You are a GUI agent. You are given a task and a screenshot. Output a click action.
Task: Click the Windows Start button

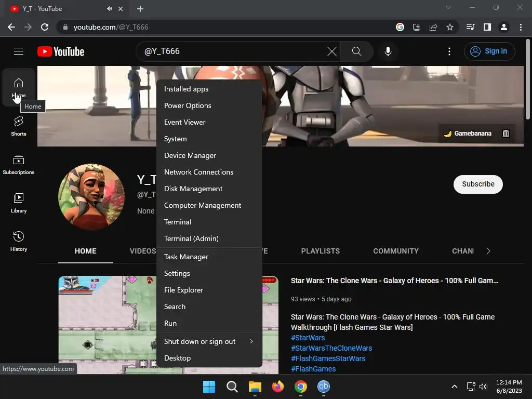209,387
